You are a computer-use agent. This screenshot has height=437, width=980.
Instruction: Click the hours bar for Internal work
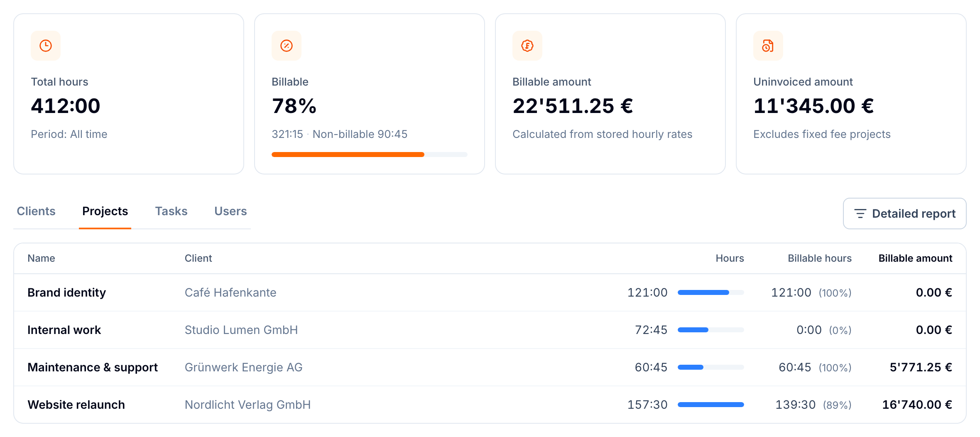[710, 330]
